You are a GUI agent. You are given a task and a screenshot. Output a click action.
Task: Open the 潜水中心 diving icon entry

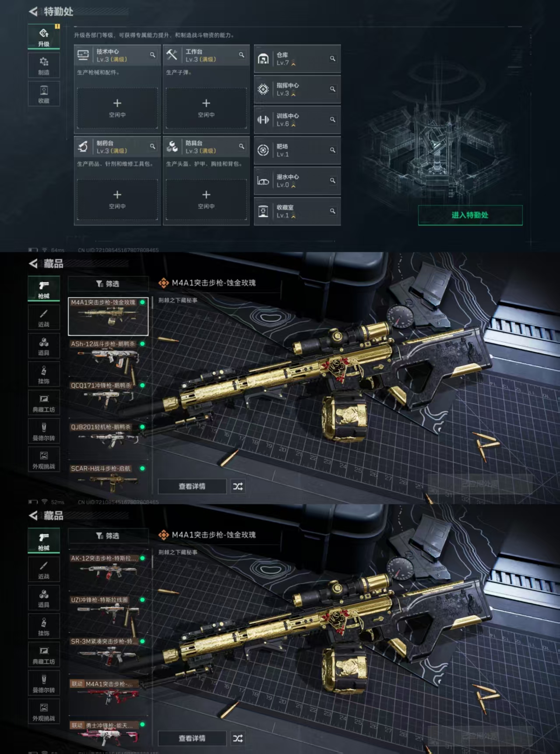(263, 181)
